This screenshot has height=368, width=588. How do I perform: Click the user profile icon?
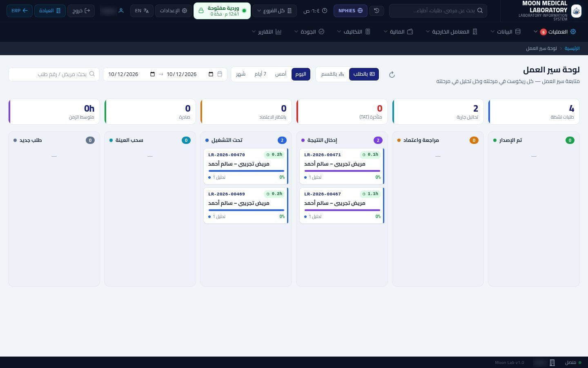pos(121,11)
